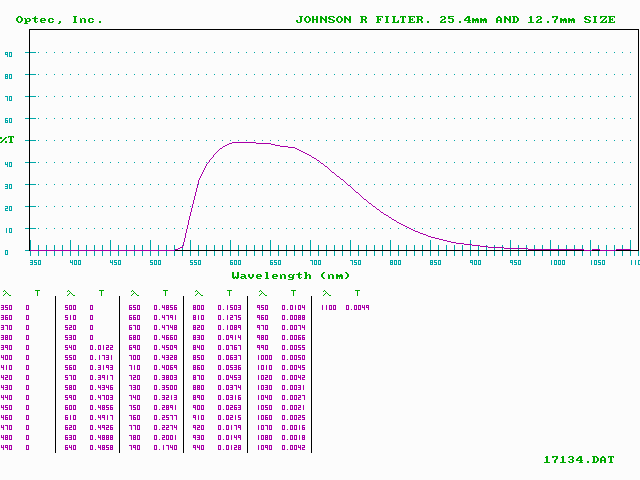Click the 10 label on the vertical axis
640x480 pixels.
point(8,229)
